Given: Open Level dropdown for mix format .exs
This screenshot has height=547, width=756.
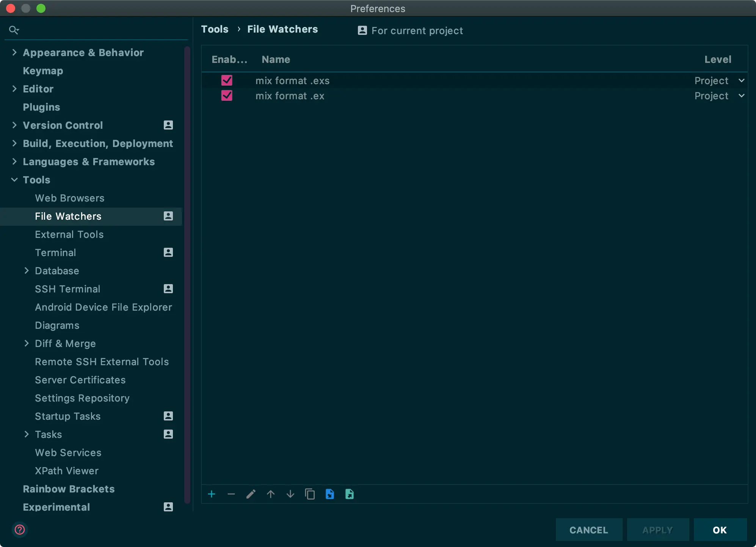Looking at the screenshot, I should (742, 80).
